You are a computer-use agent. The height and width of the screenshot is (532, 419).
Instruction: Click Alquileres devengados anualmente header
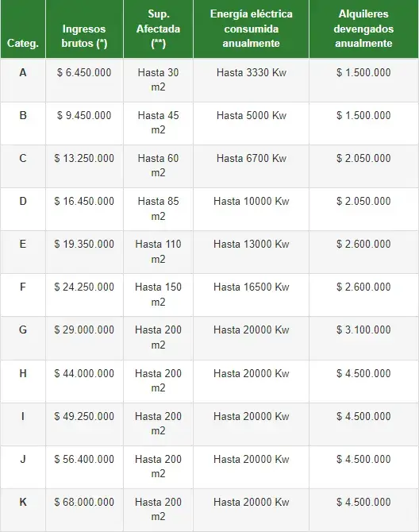click(363, 29)
